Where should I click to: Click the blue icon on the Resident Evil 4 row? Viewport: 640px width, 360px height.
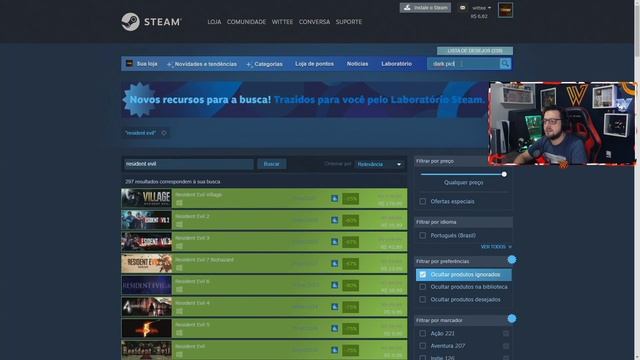pos(334,307)
